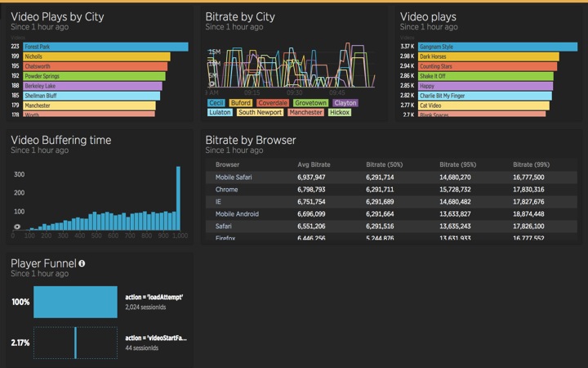Open the Player Funnel title
This screenshot has width=588, height=368.
click(43, 263)
